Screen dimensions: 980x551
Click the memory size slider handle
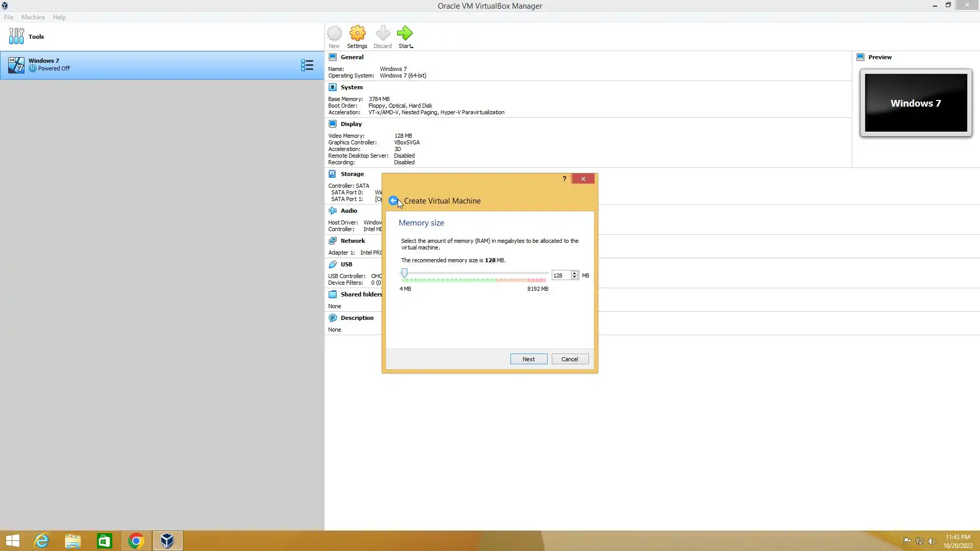(404, 273)
